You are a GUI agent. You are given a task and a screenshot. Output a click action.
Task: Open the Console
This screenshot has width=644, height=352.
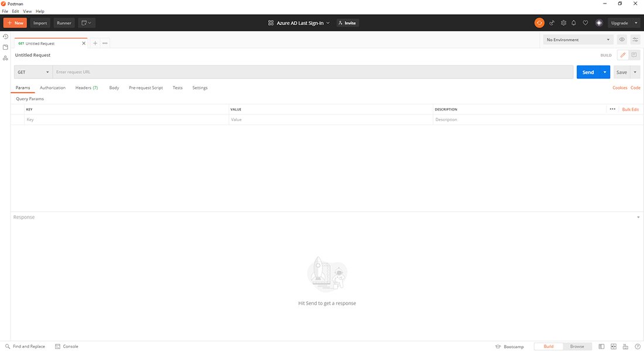(67, 346)
